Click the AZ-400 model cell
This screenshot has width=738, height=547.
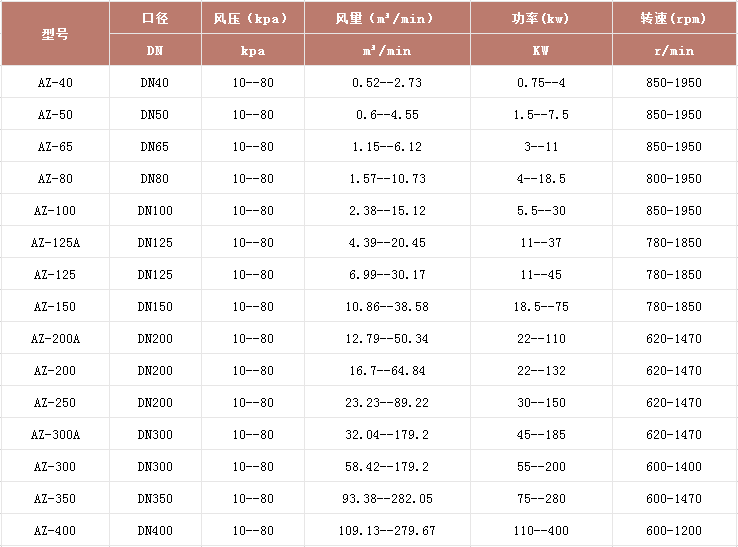click(55, 531)
